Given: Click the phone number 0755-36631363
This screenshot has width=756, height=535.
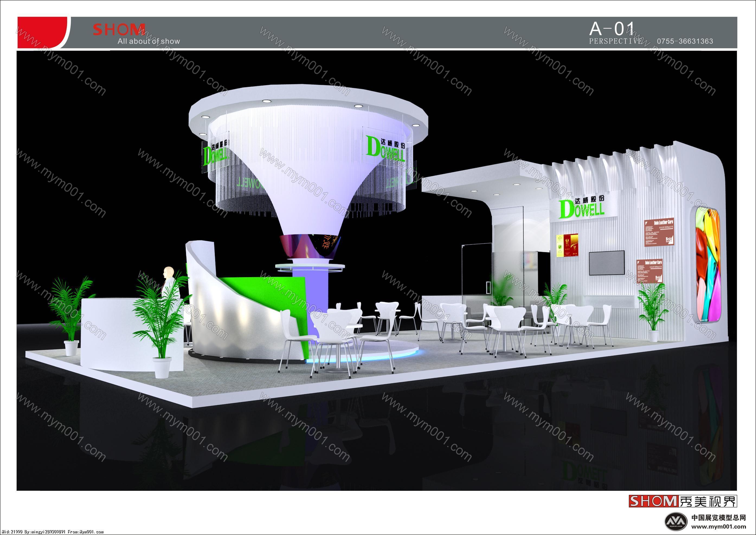Looking at the screenshot, I should (x=685, y=41).
